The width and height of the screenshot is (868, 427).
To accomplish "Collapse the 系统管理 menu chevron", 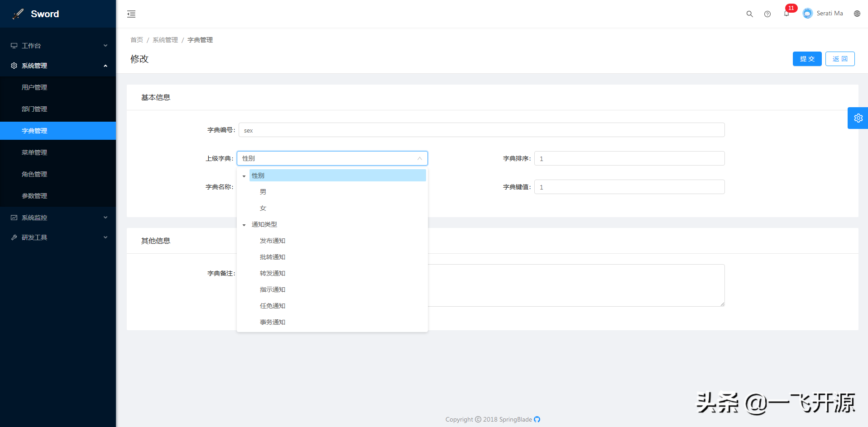I will [x=106, y=66].
